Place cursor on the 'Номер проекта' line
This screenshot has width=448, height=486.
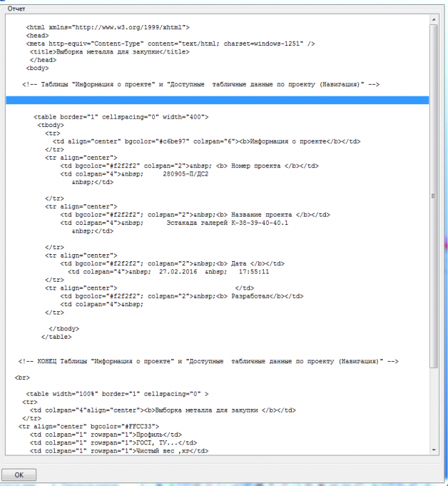coord(190,166)
